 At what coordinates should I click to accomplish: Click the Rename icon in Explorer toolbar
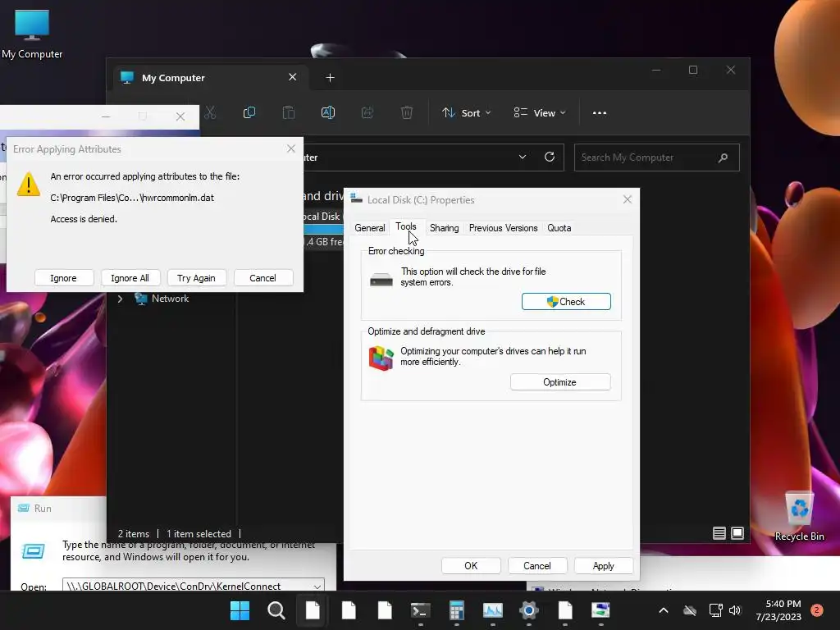pyautogui.click(x=328, y=112)
